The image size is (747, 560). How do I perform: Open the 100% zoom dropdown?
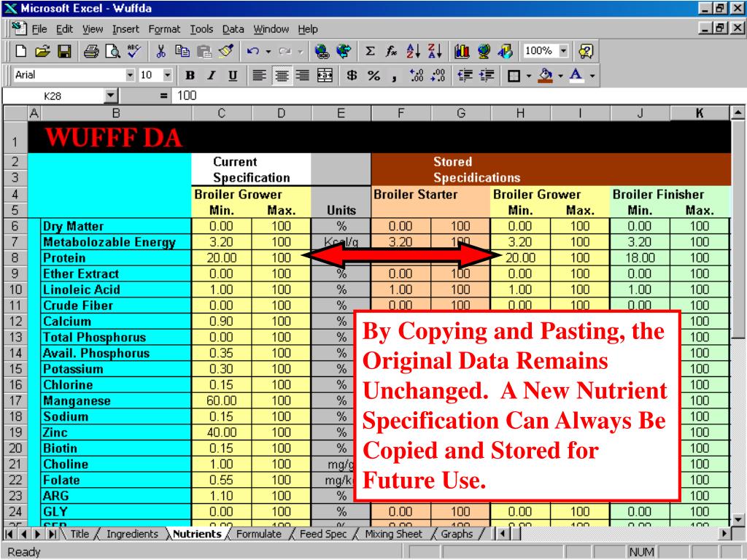click(564, 50)
